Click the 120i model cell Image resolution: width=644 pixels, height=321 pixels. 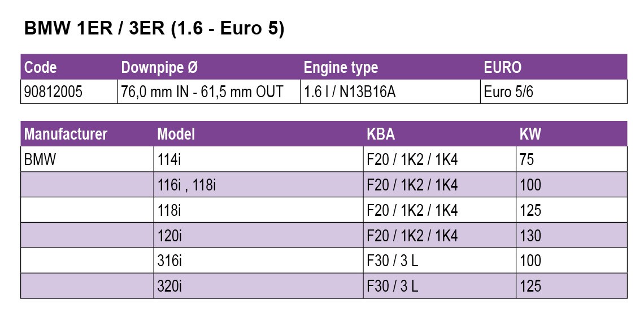coord(169,235)
